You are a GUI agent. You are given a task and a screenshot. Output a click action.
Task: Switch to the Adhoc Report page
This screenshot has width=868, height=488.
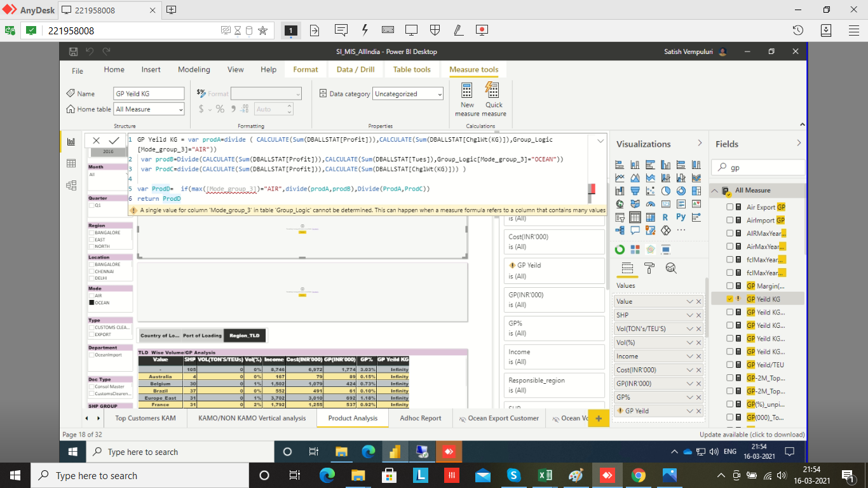click(421, 418)
